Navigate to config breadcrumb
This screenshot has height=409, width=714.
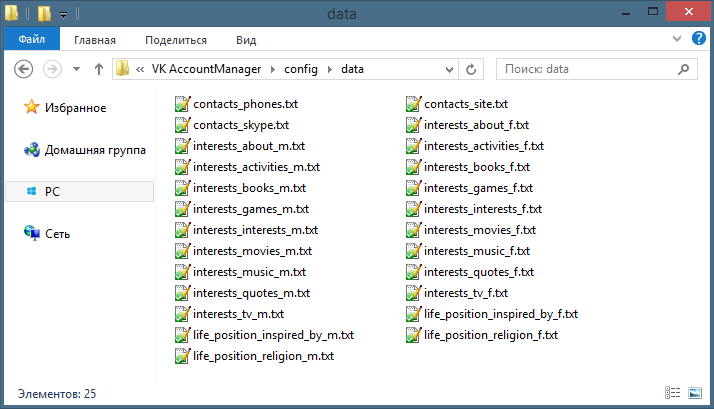coord(301,69)
